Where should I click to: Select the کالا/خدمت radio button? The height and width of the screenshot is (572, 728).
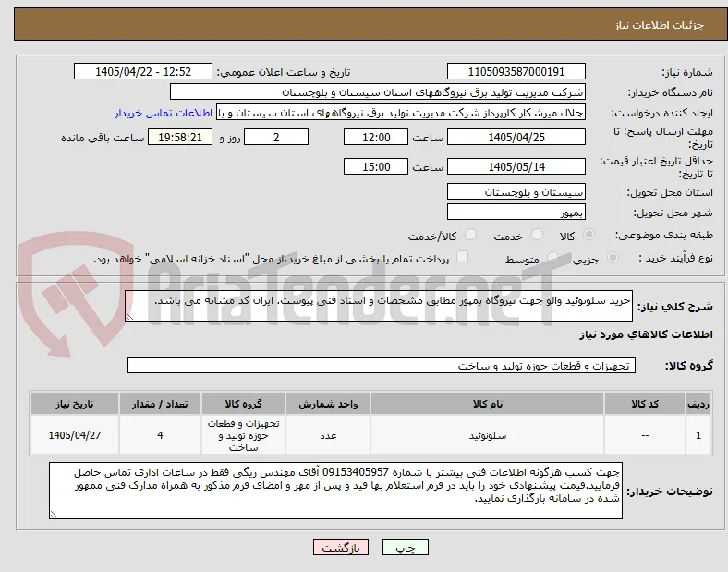click(x=470, y=235)
